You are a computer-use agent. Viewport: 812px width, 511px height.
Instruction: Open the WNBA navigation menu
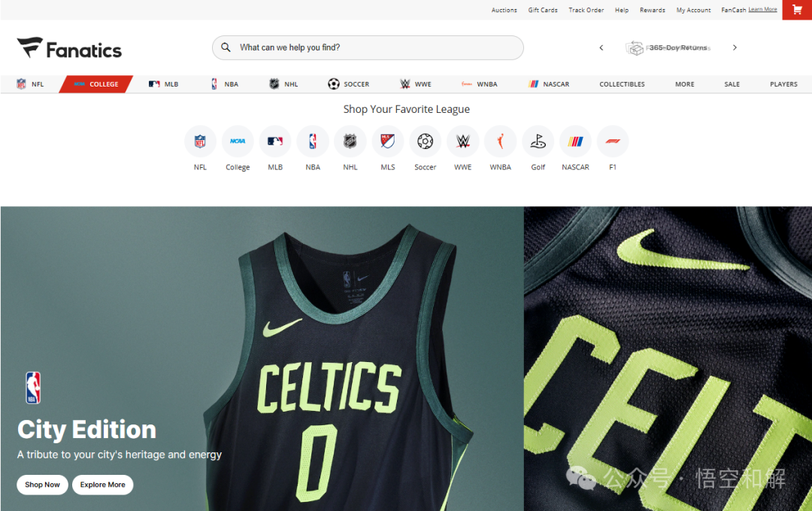pyautogui.click(x=480, y=84)
